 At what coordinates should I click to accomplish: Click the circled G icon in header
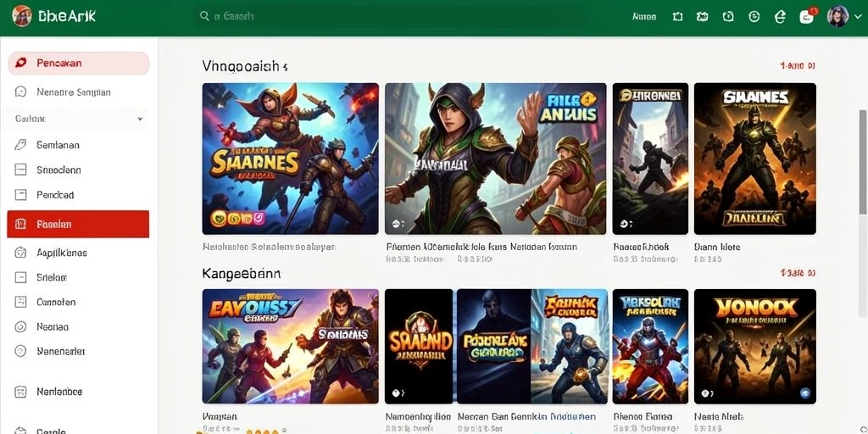pos(754,17)
